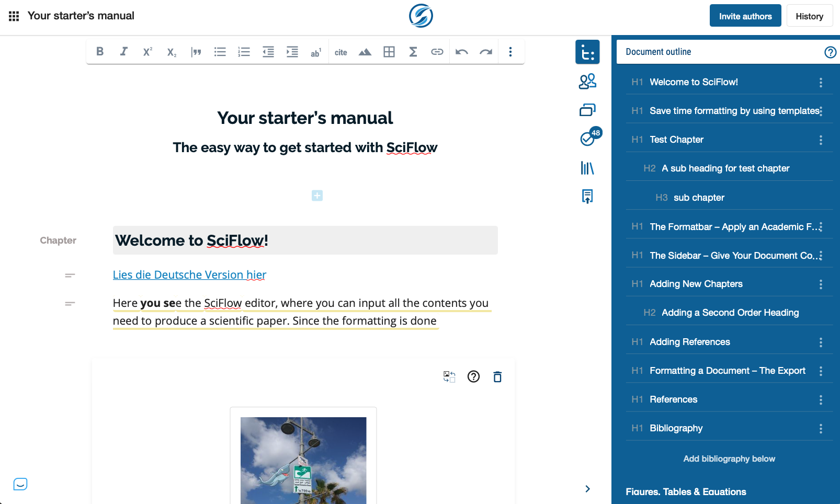Screen dimensions: 840x504
Task: Switch to the document outline panel
Action: (x=587, y=51)
